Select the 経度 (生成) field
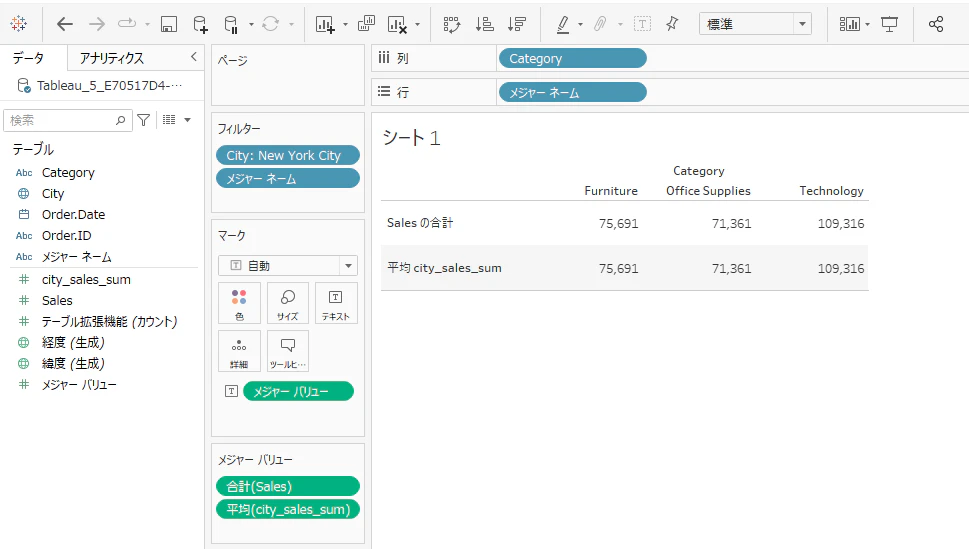Image resolution: width=969 pixels, height=549 pixels. pos(73,343)
